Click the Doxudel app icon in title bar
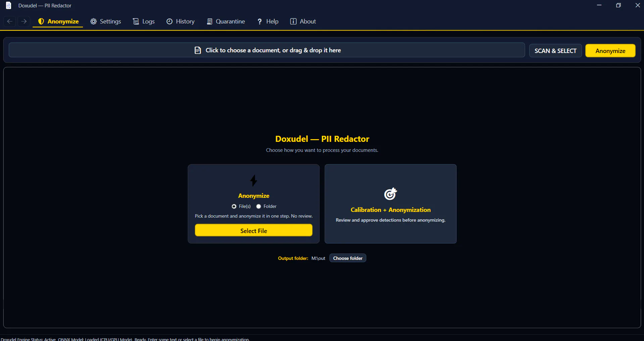644x341 pixels. (x=9, y=5)
